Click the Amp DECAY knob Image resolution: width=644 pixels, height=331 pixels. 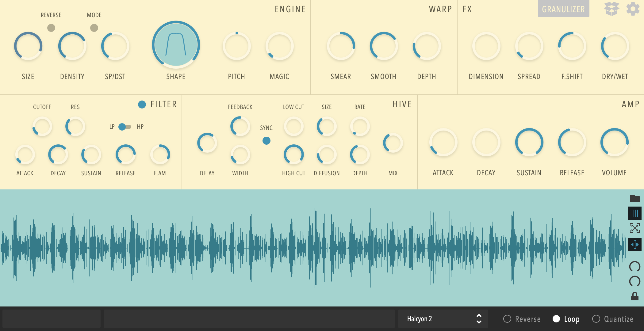486,143
